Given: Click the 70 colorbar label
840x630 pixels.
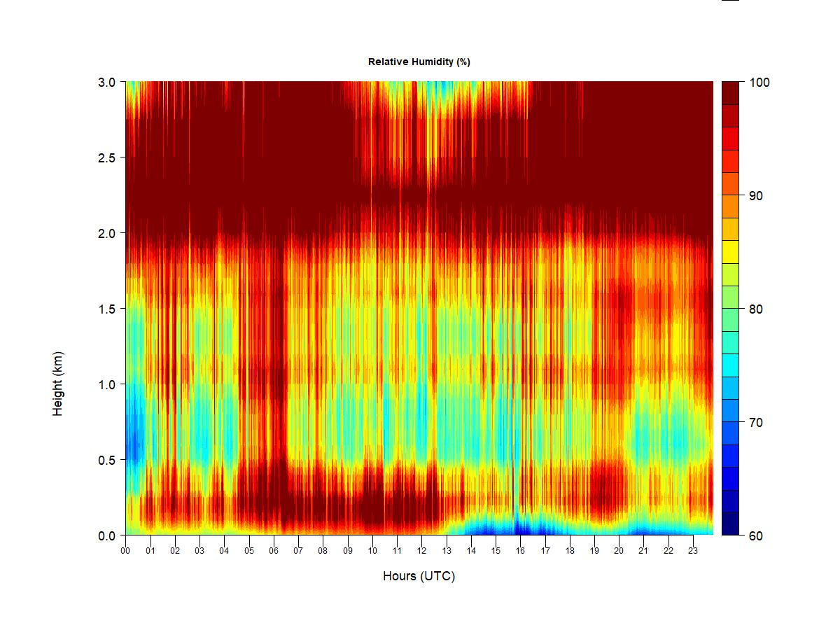Looking at the screenshot, I should click(757, 423).
